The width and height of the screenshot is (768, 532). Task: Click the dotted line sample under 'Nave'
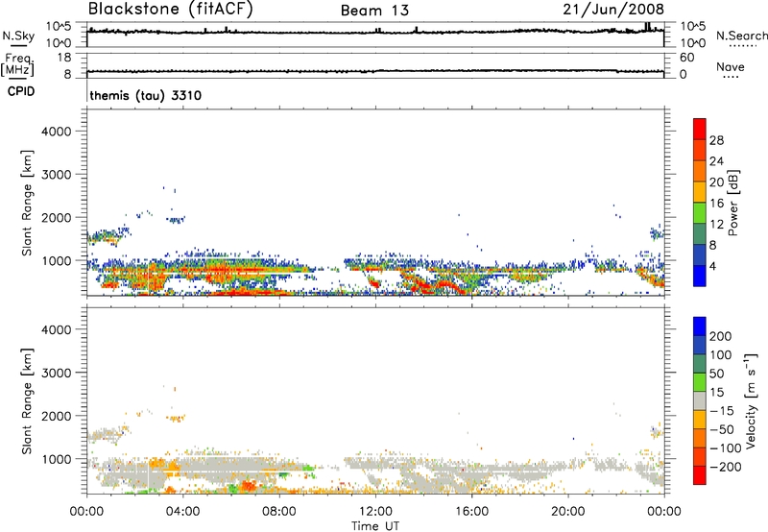pos(731,77)
